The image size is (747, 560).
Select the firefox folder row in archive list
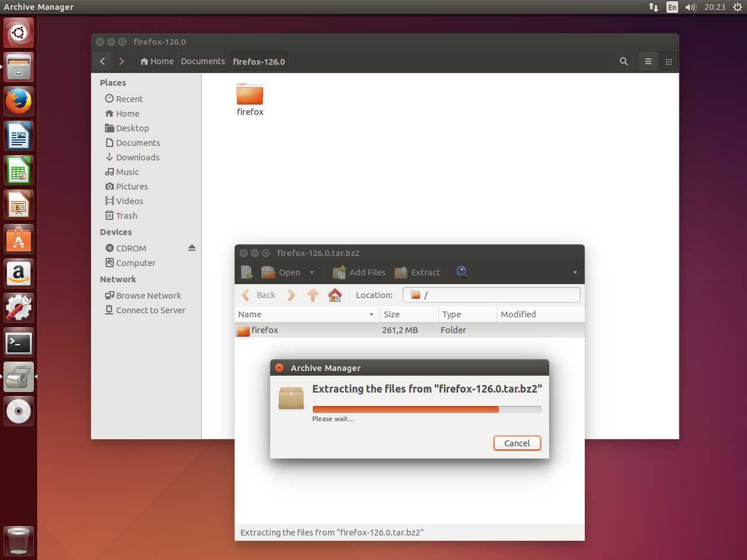pyautogui.click(x=410, y=330)
